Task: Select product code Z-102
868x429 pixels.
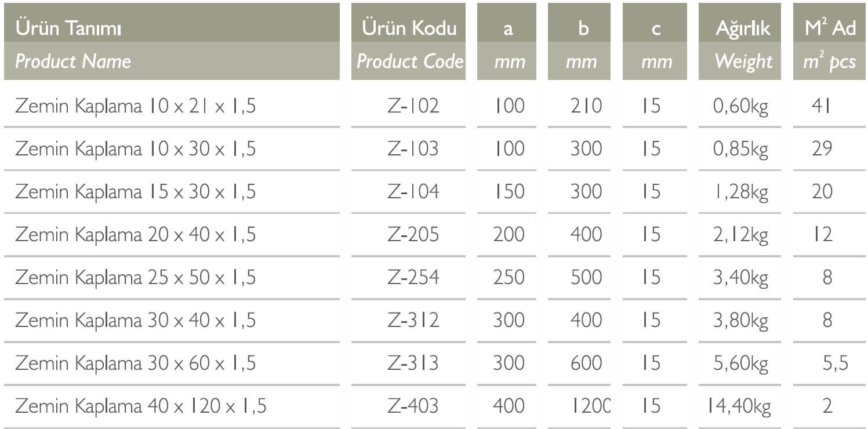Action: click(413, 106)
